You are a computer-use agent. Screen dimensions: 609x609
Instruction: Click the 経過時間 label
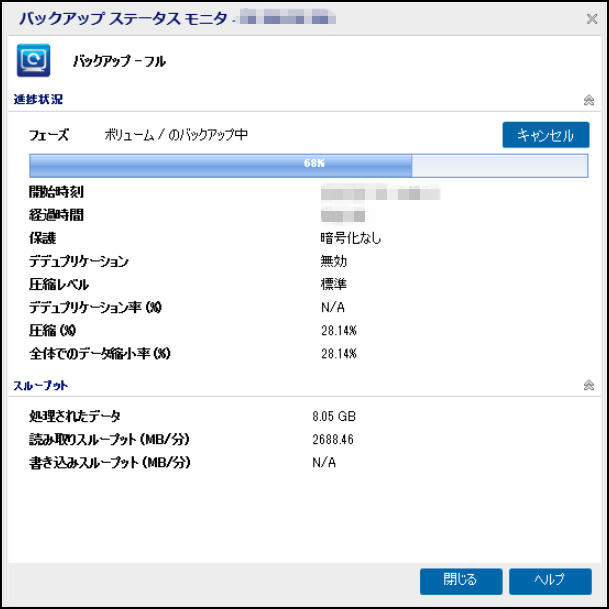[x=56, y=215]
